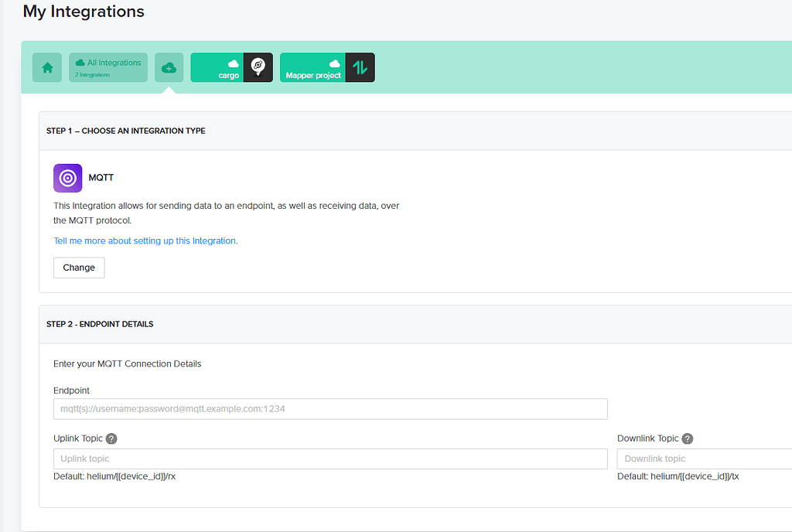Click the Endpoint input field
Screen dimensions: 792x532
pos(330,408)
